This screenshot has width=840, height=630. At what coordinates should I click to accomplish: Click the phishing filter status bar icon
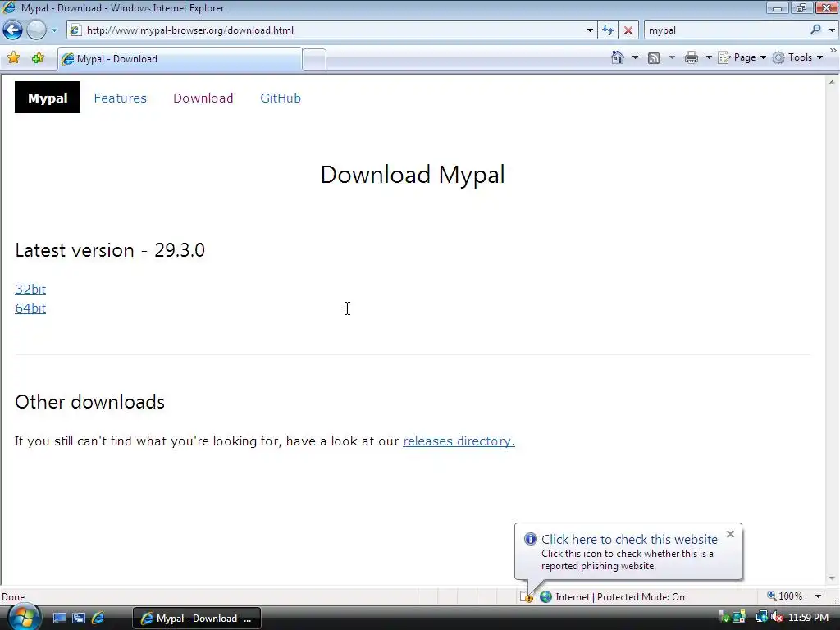[527, 597]
